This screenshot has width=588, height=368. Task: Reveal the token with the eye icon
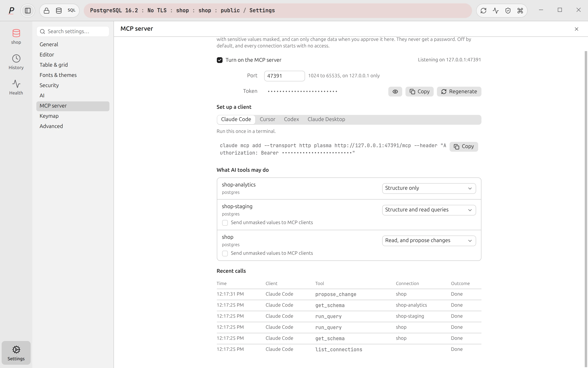(395, 92)
